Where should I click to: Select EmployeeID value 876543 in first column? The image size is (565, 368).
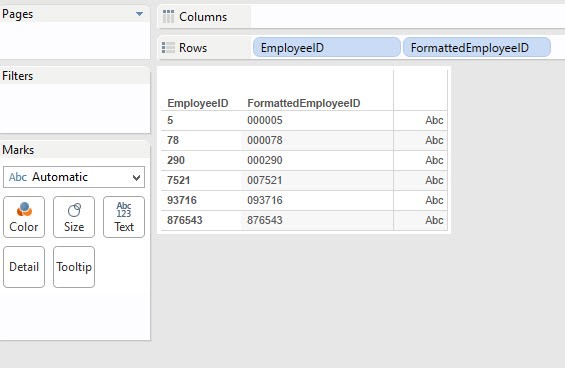coord(184,220)
